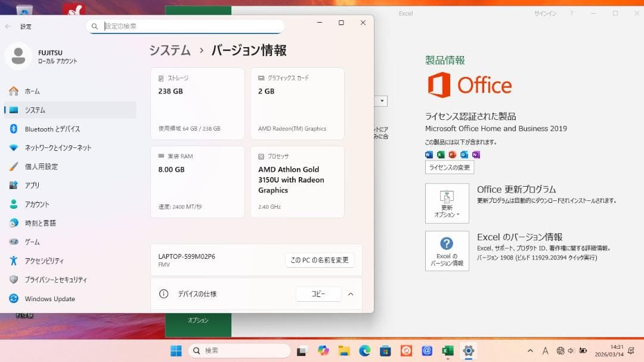Launch Microsoft Edge from the taskbar
The width and height of the screenshot is (644, 362).
pos(365,351)
